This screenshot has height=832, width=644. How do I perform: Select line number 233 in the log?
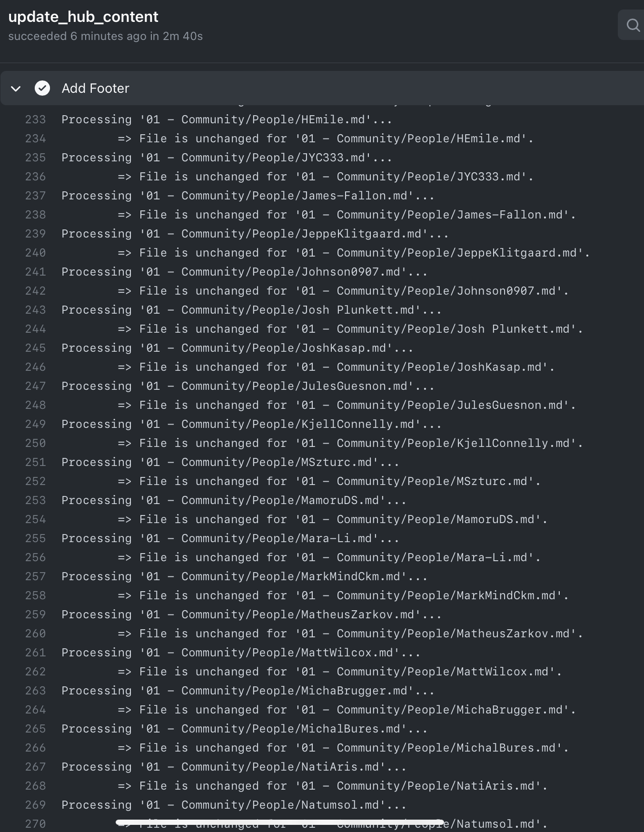35,119
